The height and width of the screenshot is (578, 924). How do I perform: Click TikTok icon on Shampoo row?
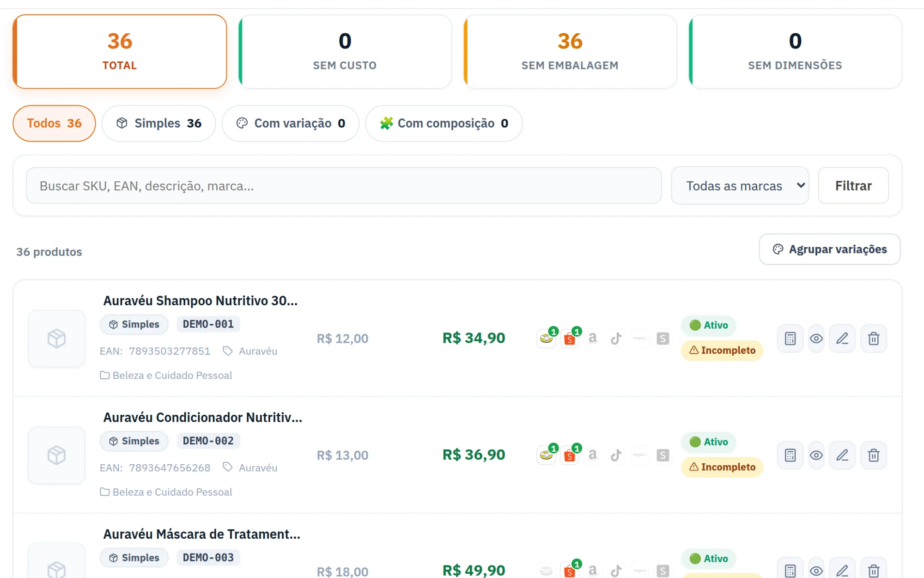(x=616, y=338)
